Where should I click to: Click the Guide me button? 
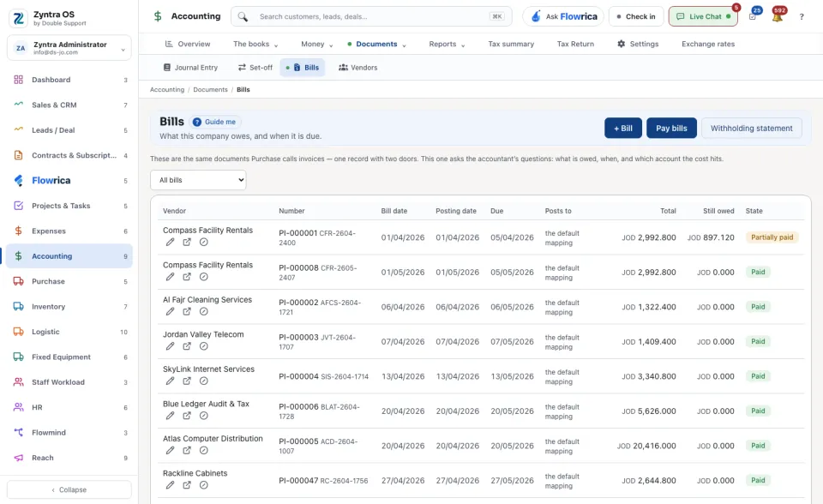(214, 122)
